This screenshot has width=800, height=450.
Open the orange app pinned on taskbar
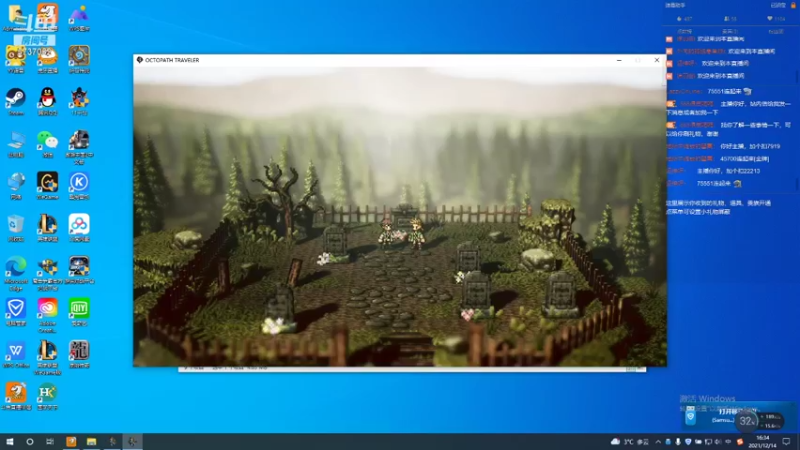tap(71, 441)
